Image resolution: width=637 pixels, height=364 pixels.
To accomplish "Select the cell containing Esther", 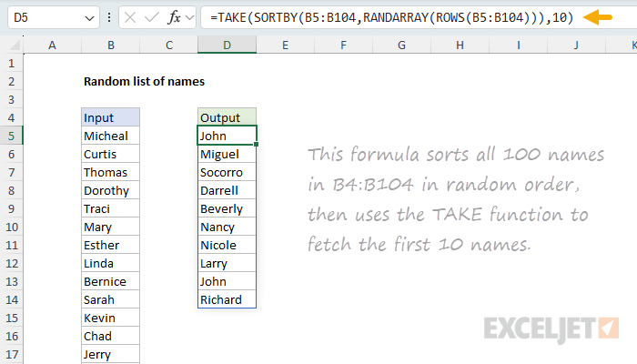I will pyautogui.click(x=110, y=245).
